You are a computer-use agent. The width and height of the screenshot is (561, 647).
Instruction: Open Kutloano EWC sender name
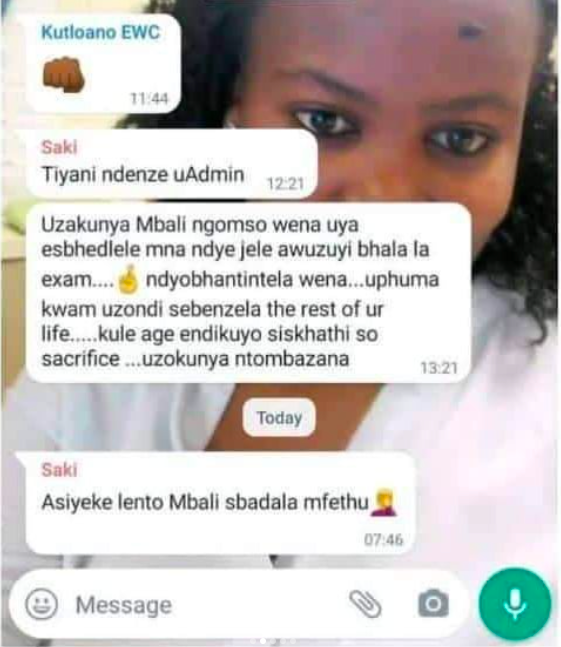point(100,32)
